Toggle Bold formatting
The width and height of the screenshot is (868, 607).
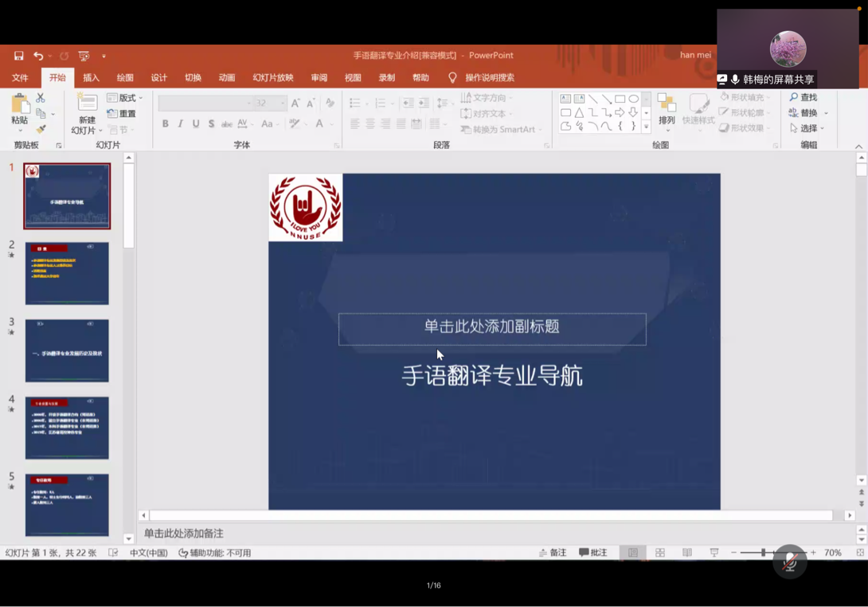pos(165,124)
